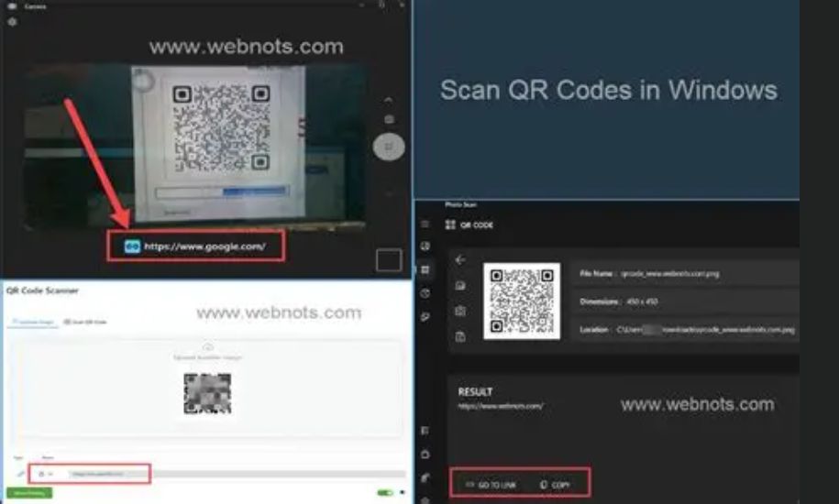Click the up chevron above Camera mode icons

(x=389, y=100)
